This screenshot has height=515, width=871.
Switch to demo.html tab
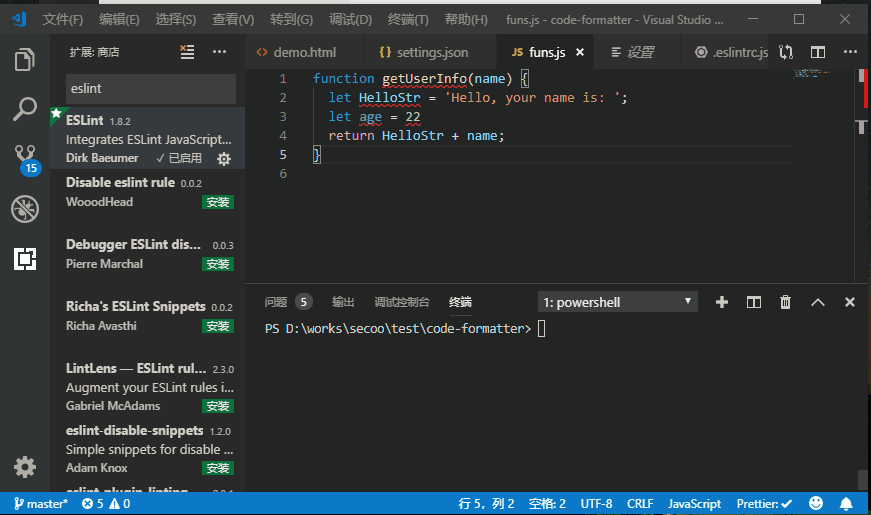pyautogui.click(x=304, y=52)
